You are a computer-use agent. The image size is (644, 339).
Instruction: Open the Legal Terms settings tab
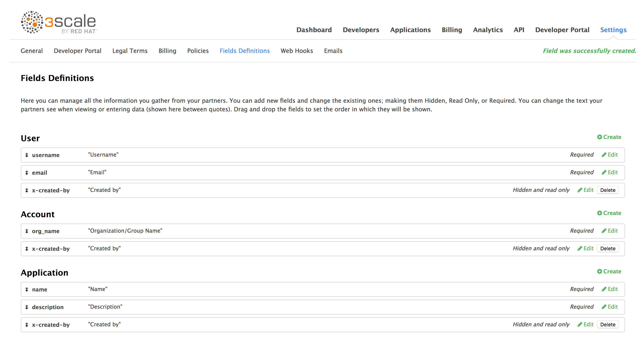[130, 51]
